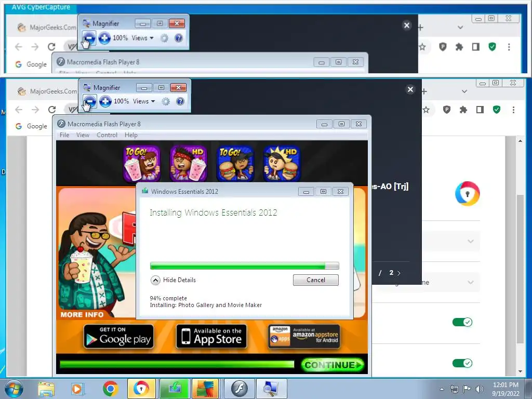Open Action Center flag tray icon

click(x=467, y=389)
